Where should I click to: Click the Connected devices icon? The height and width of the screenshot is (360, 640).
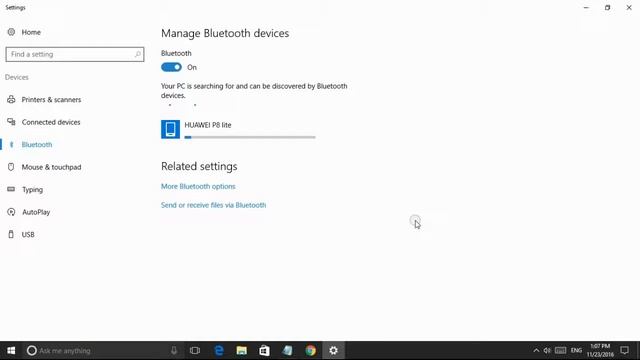[11, 122]
